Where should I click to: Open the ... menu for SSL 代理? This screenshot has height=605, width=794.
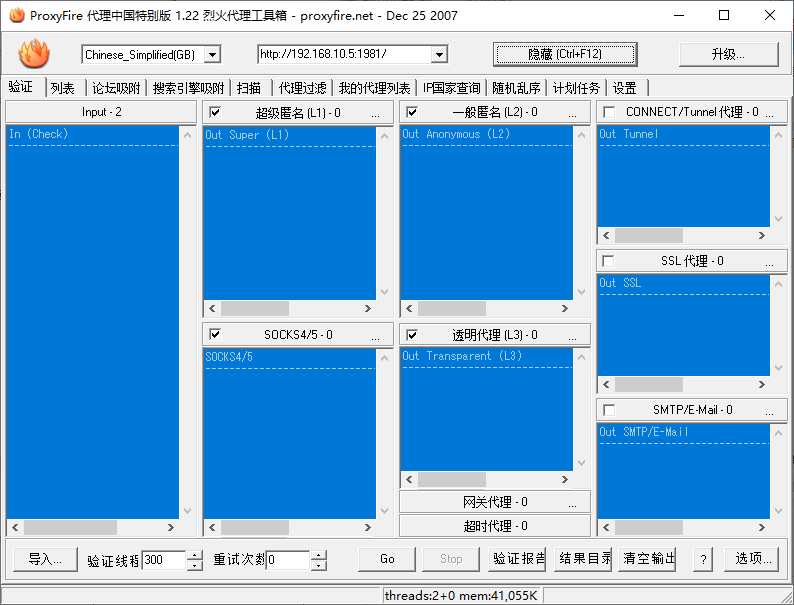pyautogui.click(x=769, y=263)
